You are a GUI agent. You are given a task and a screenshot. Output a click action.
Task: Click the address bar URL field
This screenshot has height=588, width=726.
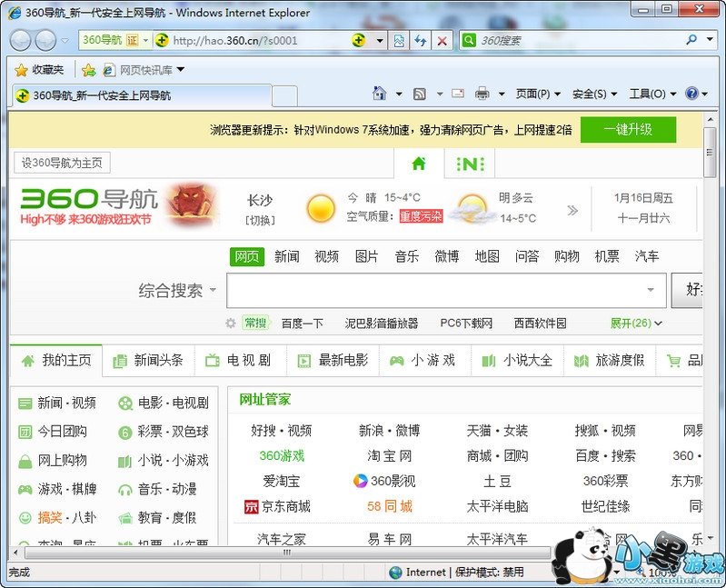[259, 41]
